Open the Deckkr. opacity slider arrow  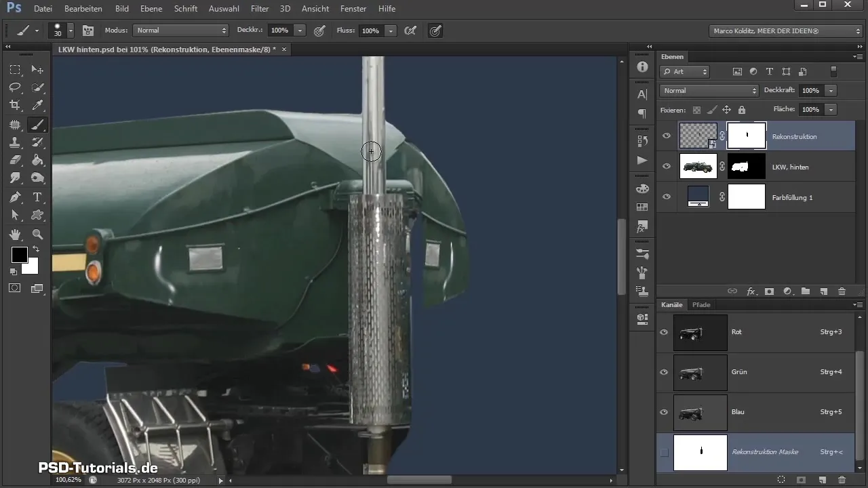pyautogui.click(x=300, y=30)
